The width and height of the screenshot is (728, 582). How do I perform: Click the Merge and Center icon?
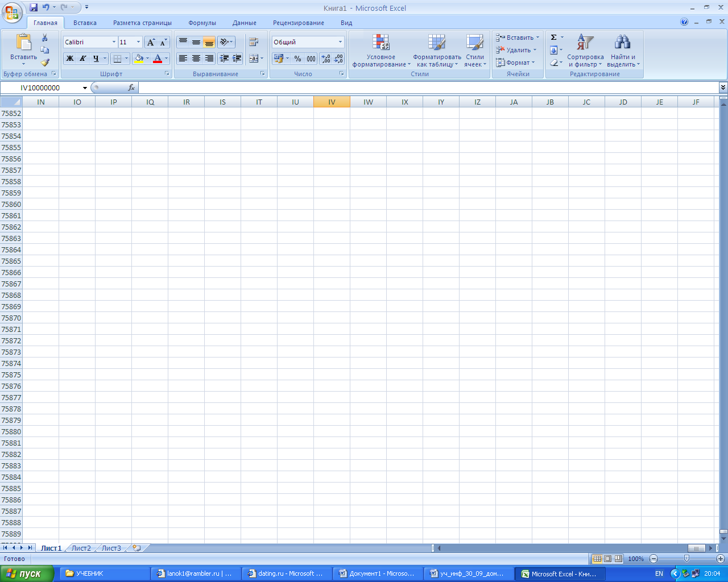pyautogui.click(x=254, y=58)
